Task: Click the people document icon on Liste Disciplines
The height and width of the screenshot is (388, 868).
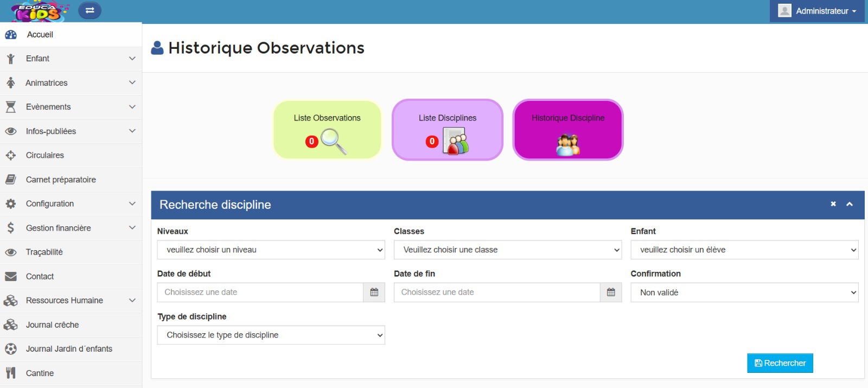Action: [x=456, y=141]
